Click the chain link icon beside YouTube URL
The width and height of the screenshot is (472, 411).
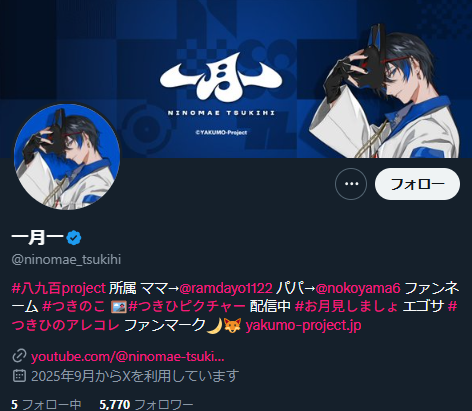[x=19, y=356]
